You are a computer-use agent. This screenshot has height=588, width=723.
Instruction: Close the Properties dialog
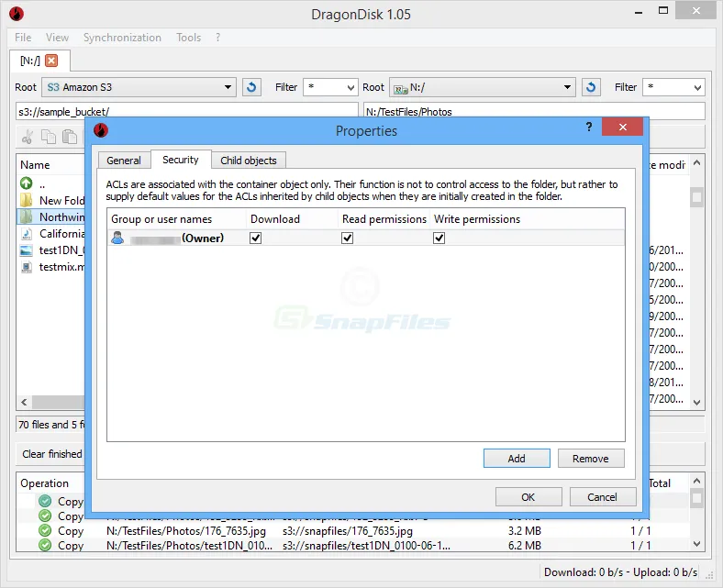tap(622, 127)
